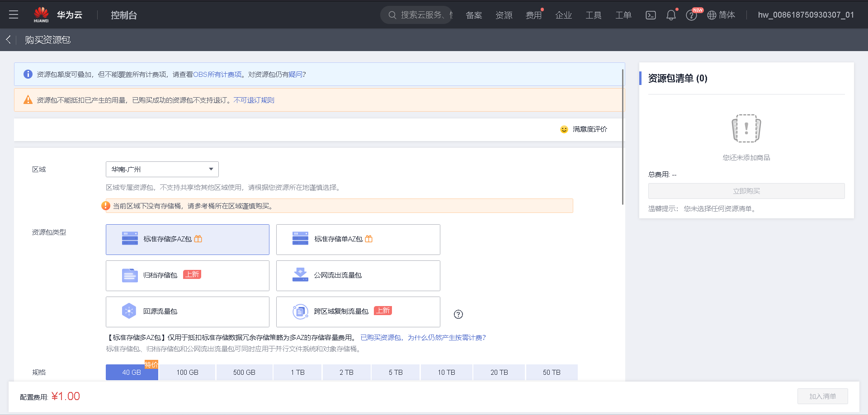Screen dimensions: 868x415
Task: Open the notification bell
Action: pos(671,14)
